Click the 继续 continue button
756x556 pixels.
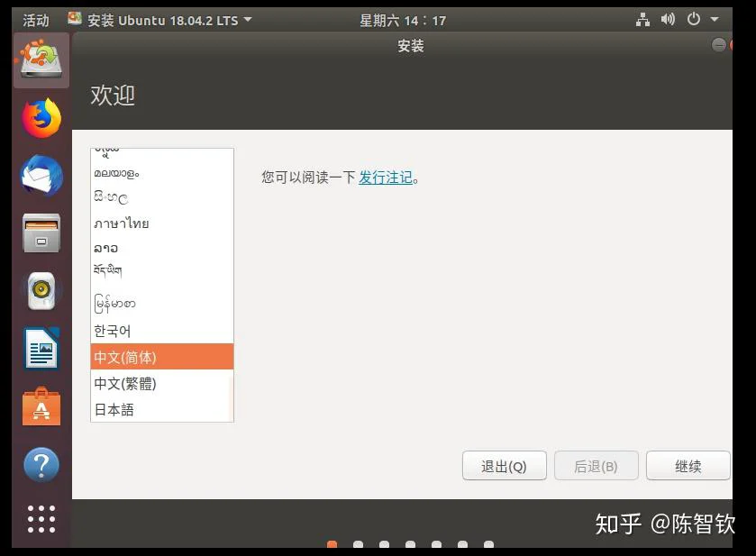688,466
